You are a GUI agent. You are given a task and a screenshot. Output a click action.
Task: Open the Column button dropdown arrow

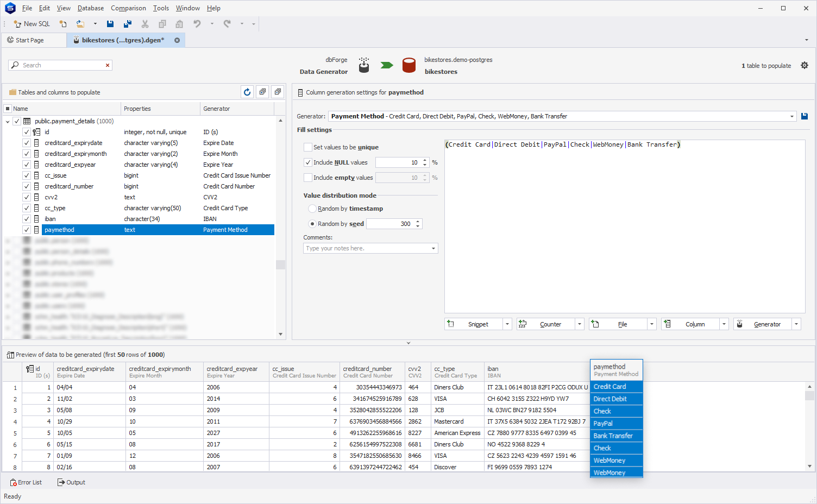[x=724, y=324]
